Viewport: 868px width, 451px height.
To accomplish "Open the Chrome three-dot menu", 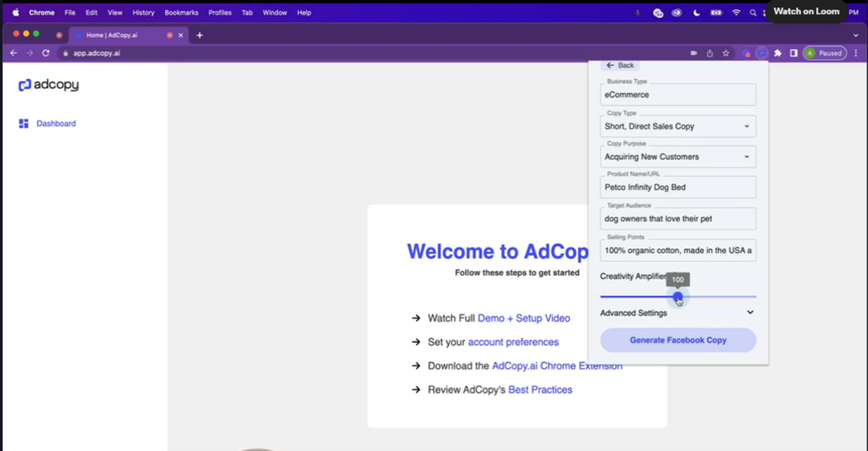I will tap(856, 53).
